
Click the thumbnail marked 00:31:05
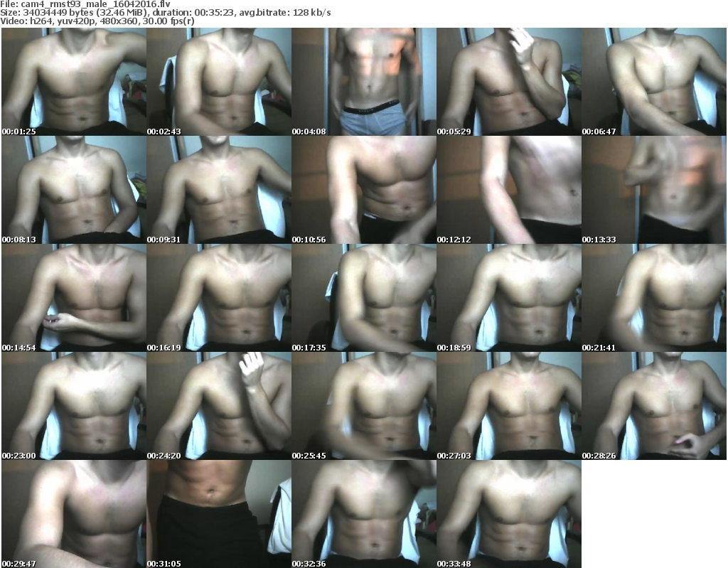219,514
